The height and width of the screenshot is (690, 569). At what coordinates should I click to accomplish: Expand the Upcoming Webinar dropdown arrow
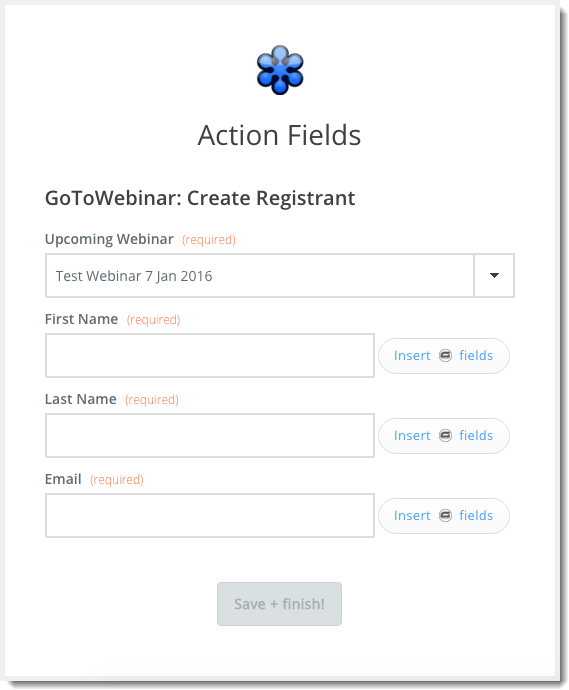coord(494,275)
